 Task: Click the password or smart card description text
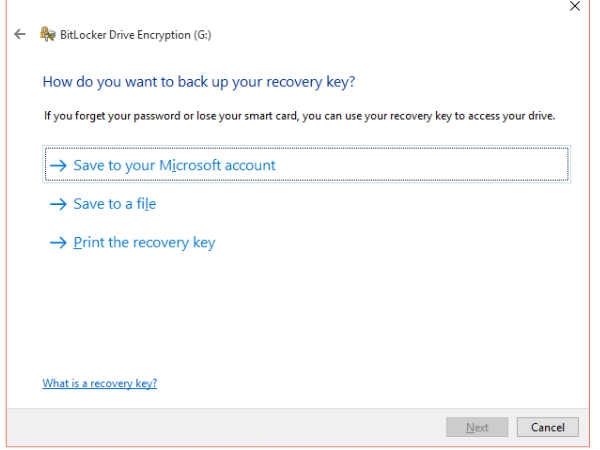[299, 116]
